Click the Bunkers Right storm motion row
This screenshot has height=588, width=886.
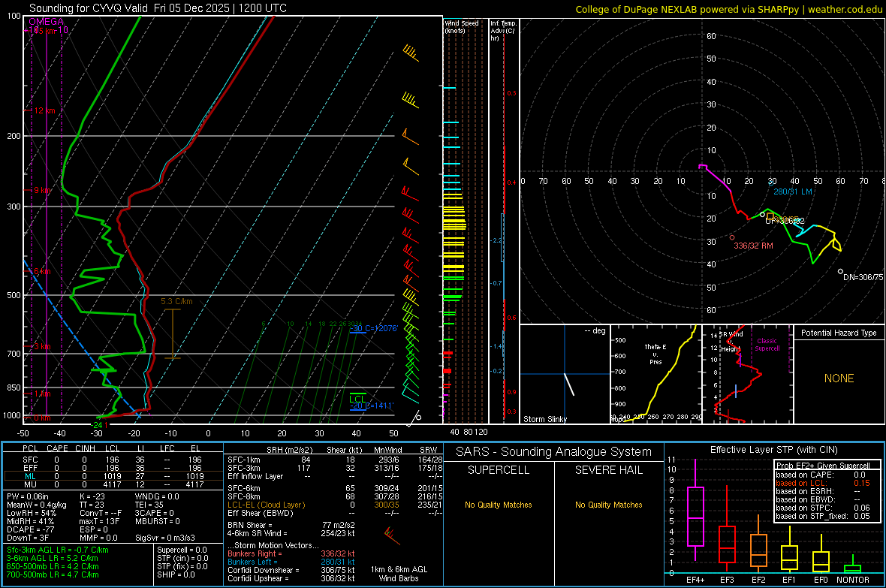click(291, 553)
